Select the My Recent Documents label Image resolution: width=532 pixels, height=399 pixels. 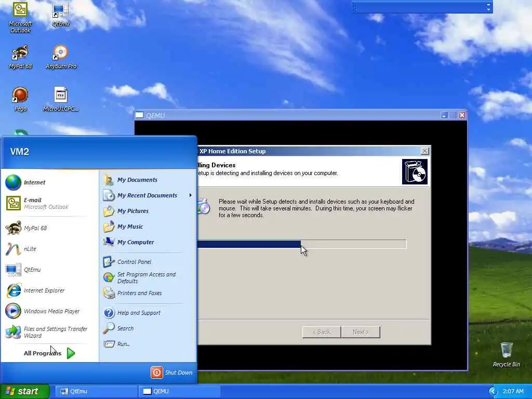point(147,195)
